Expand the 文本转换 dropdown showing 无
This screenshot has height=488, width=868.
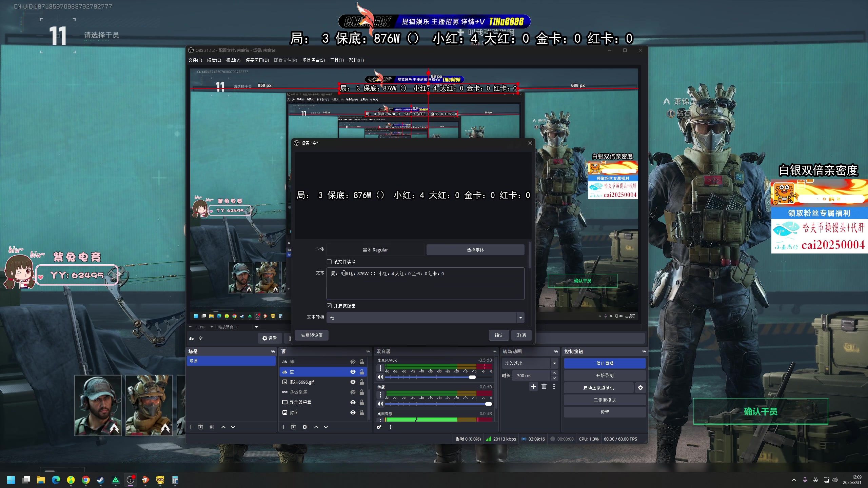point(425,318)
